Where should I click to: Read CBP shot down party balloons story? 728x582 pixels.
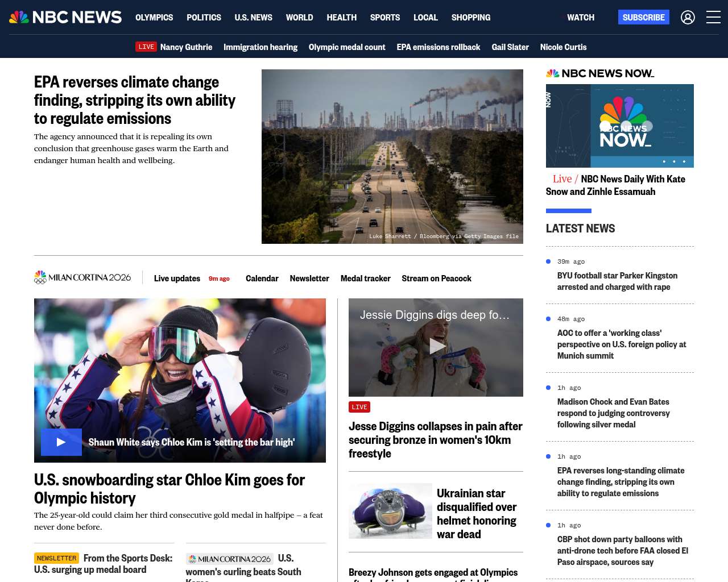[x=623, y=551]
